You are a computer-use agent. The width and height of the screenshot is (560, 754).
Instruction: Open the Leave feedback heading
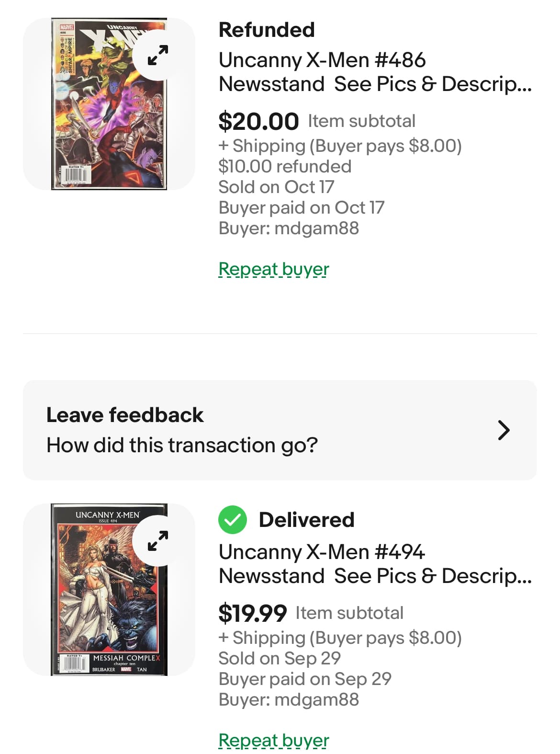[125, 415]
